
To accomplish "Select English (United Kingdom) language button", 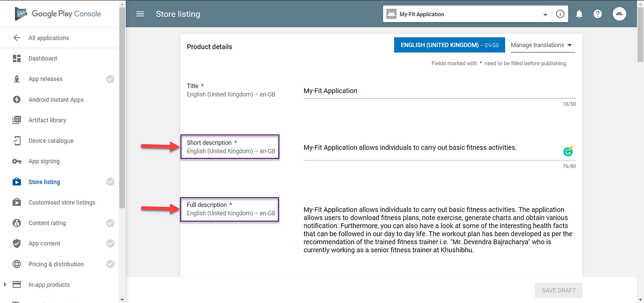I will tap(449, 45).
